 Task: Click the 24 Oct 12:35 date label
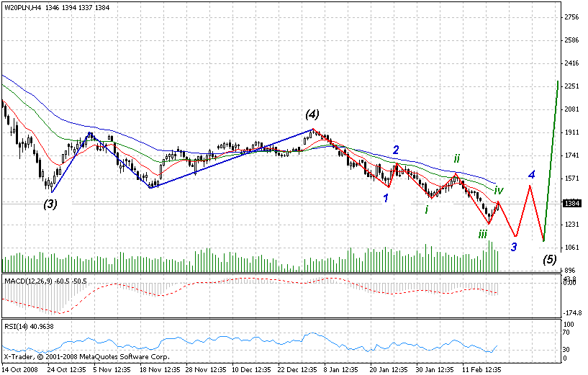click(66, 370)
